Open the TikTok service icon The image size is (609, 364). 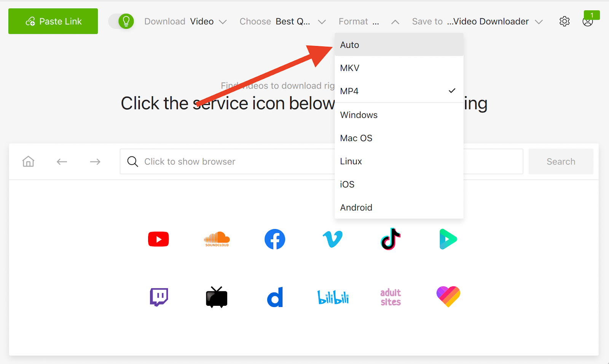click(391, 239)
